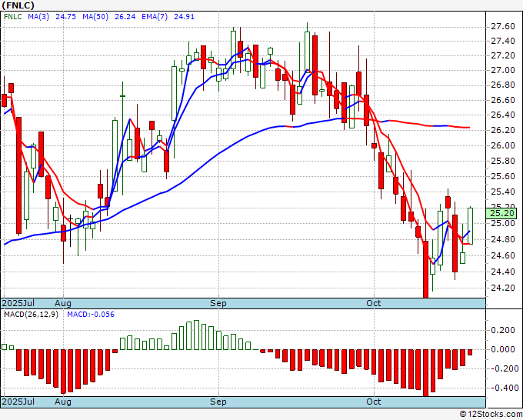
Task: Click the (FNLC) chart title
Action: pyautogui.click(x=18, y=5)
